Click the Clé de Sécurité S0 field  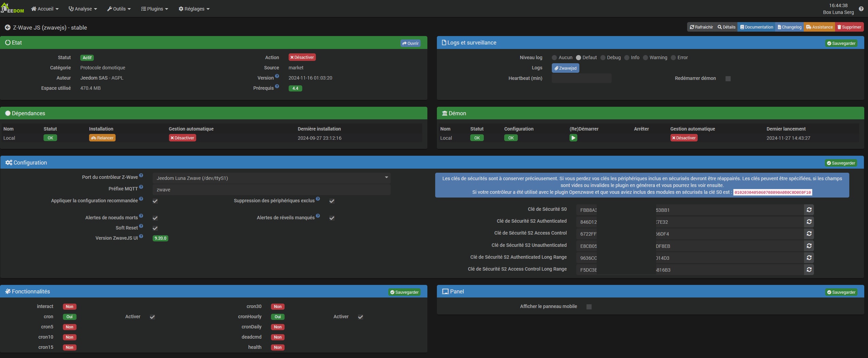click(x=690, y=210)
